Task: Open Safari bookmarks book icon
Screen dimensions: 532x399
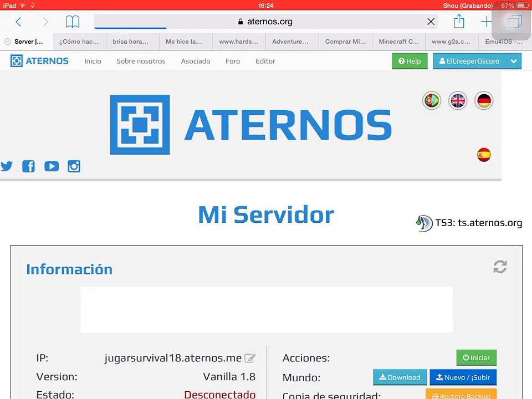Action: point(72,22)
